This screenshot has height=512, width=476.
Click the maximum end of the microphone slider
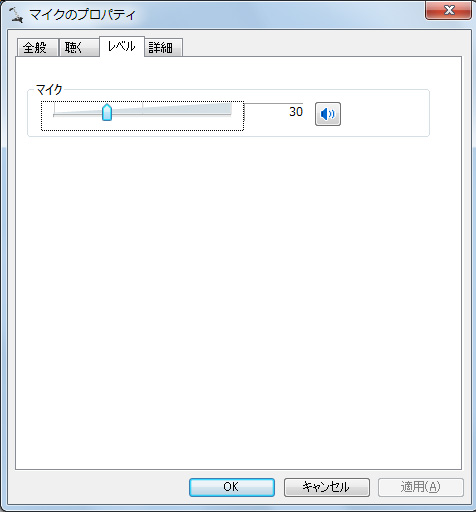[231, 112]
